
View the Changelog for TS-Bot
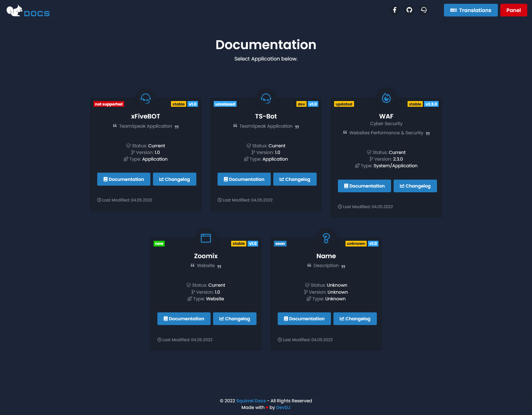295,179
